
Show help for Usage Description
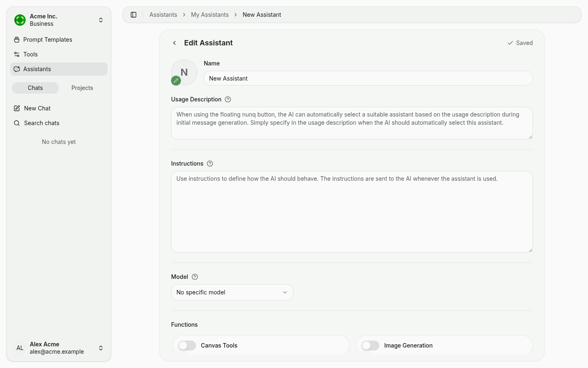tap(228, 99)
